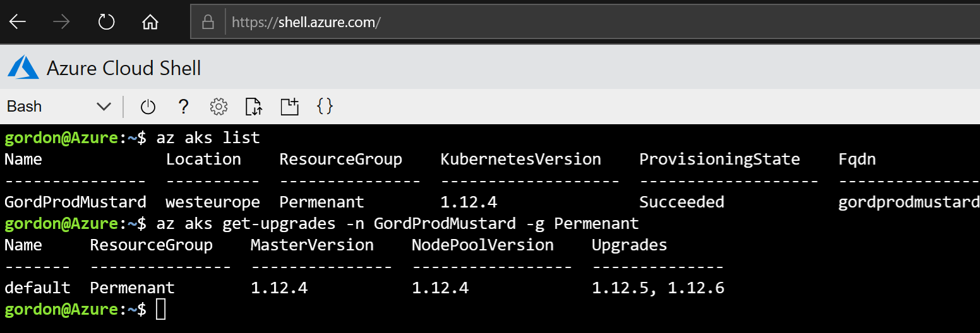Click the browser forward arrow
Viewport: 980px width, 333px height.
pos(61,22)
